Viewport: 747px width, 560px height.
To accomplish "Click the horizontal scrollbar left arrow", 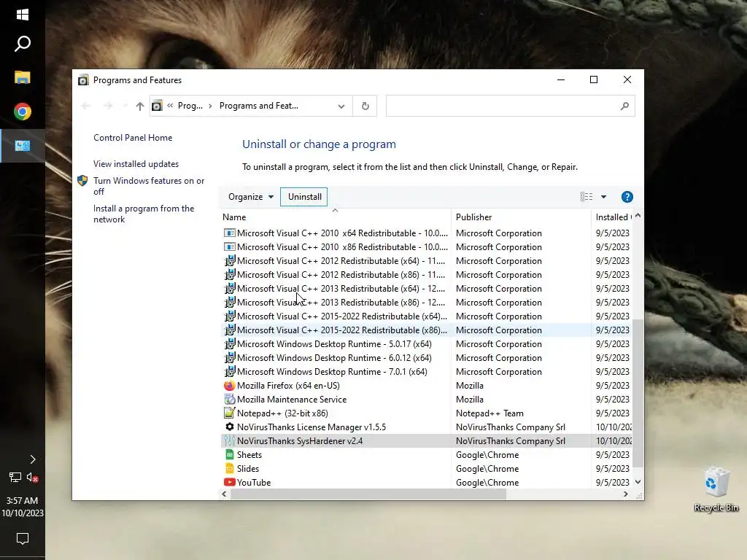I will pyautogui.click(x=225, y=494).
